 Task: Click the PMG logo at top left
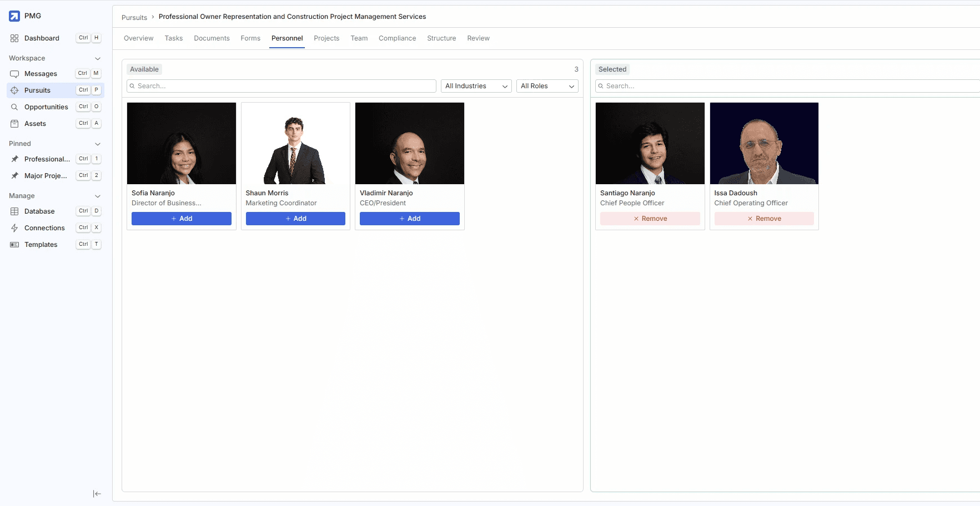pyautogui.click(x=14, y=16)
